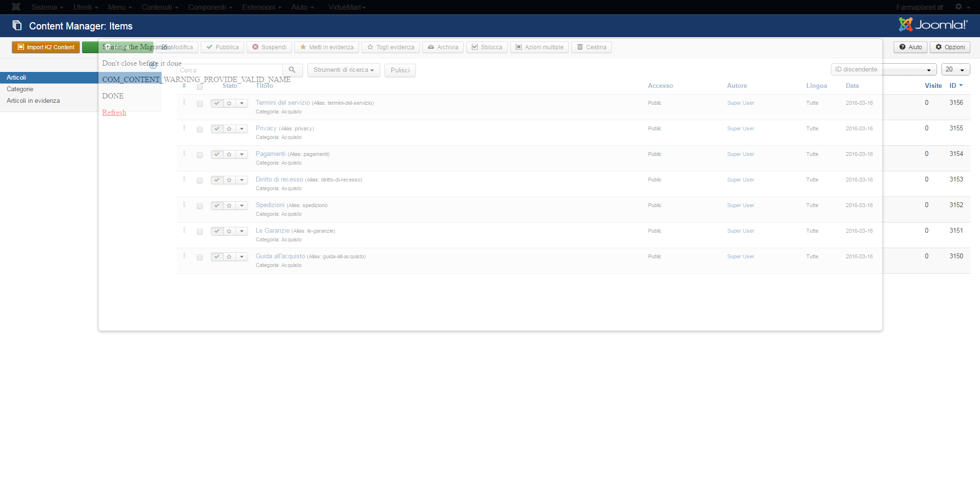The image size is (980, 490).
Task: Click the Refresh link
Action: (x=114, y=112)
